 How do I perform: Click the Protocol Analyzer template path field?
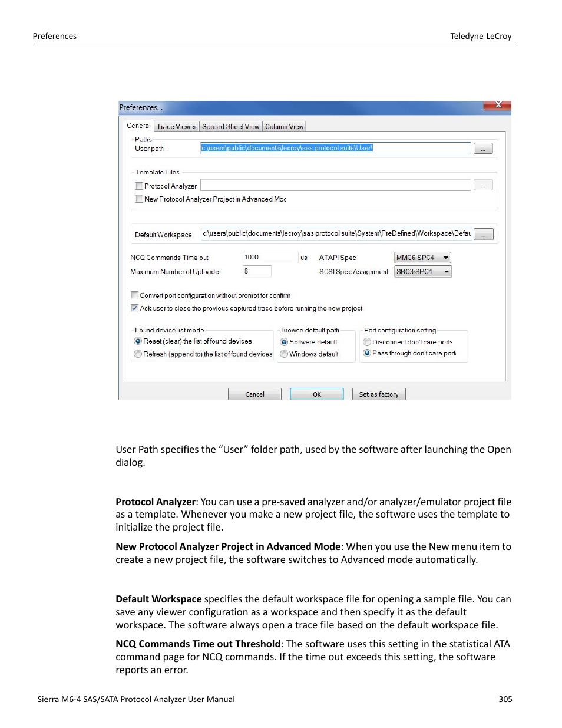(x=335, y=185)
